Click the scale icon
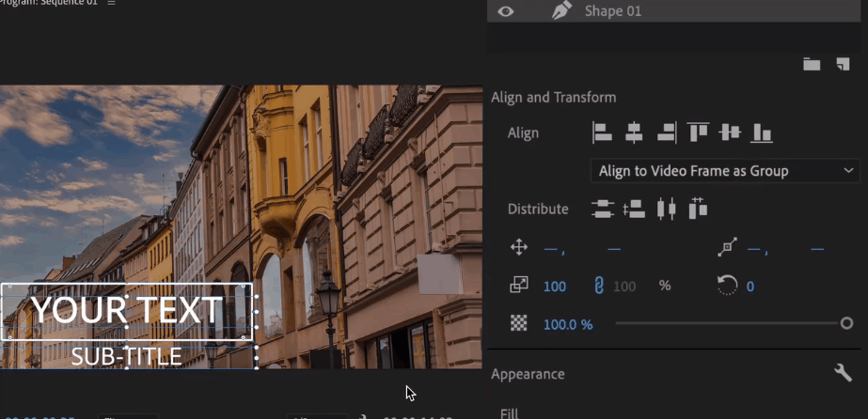 (519, 286)
